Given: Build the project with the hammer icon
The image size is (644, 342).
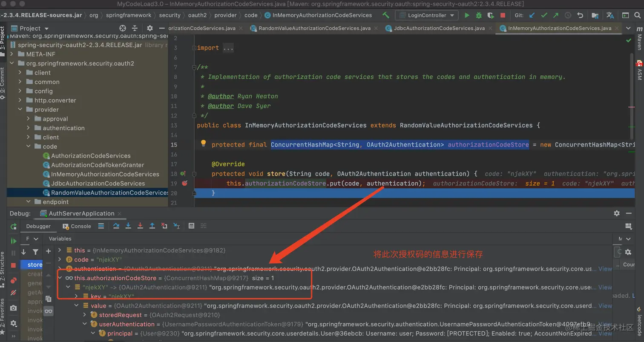Looking at the screenshot, I should 386,15.
